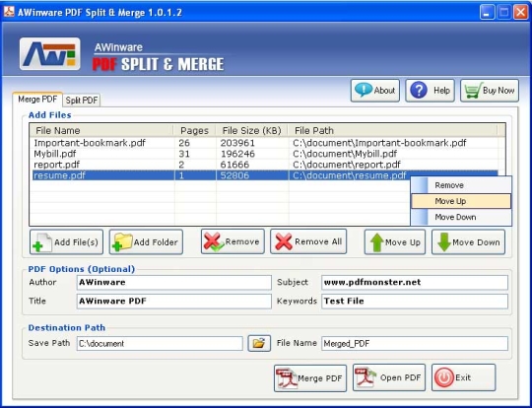Viewport: 532px width, 408px height.
Task: Click the Add Folder icon button
Action: coord(146,242)
